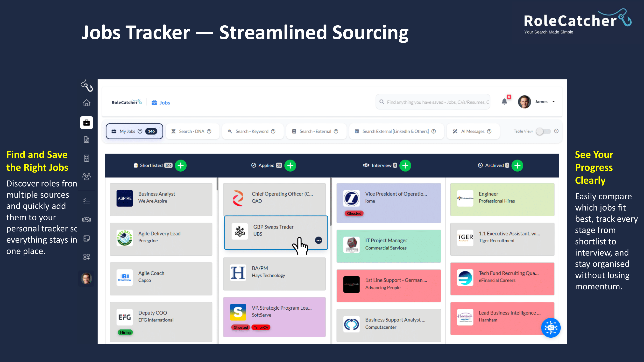Open the IT Project Manager Commercial Services card
Viewport: 644px width, 362px height.
[389, 246]
